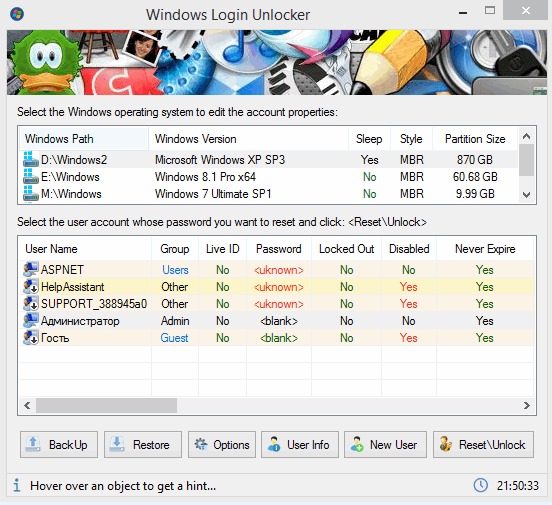Click Windows 8.1 Pro x64 version text
Viewport: 552px width, 505px height.
(x=205, y=176)
